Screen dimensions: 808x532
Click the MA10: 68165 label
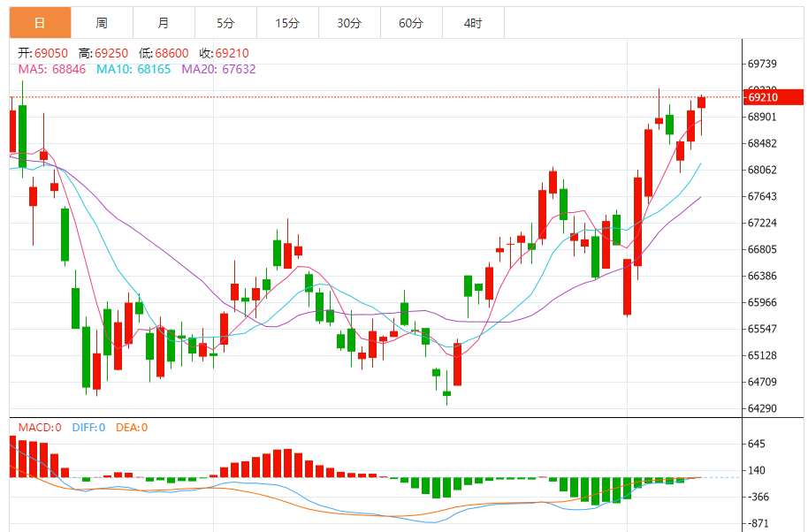[x=133, y=69]
